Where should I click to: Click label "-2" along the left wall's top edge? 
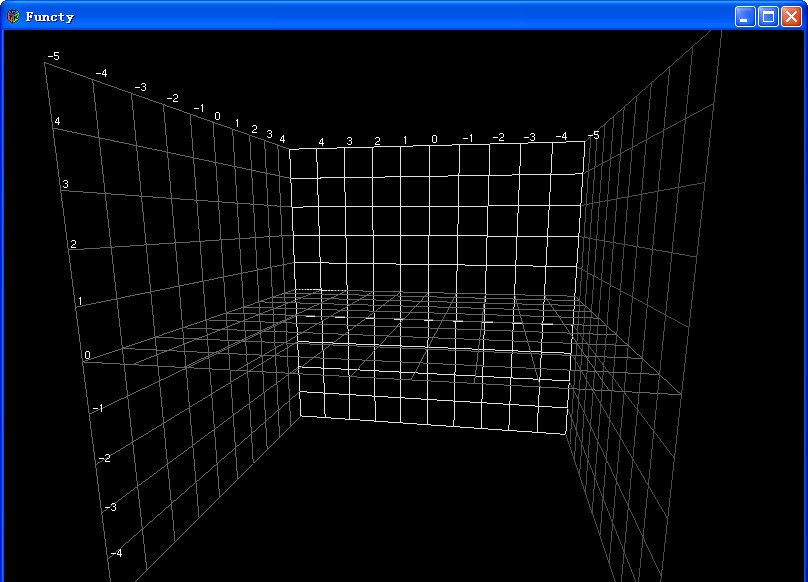click(x=173, y=98)
